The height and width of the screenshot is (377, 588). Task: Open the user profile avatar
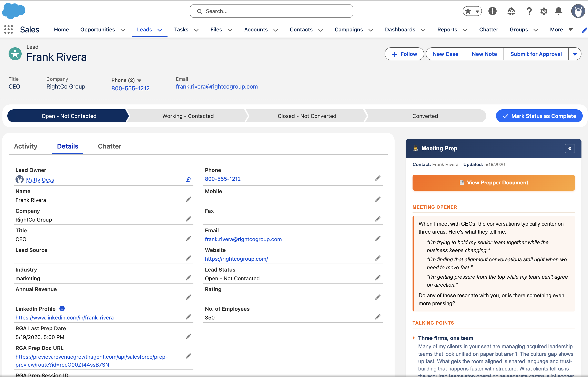click(578, 11)
